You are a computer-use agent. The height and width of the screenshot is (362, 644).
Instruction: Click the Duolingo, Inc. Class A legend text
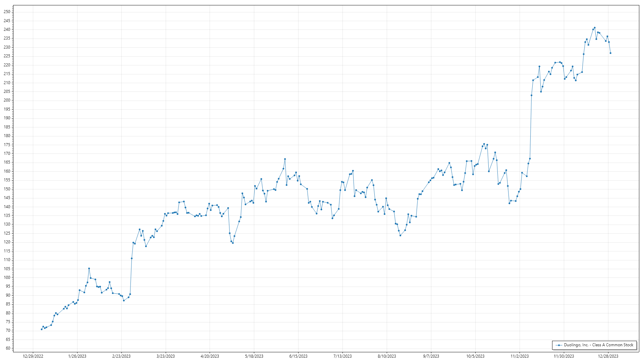tap(598, 345)
